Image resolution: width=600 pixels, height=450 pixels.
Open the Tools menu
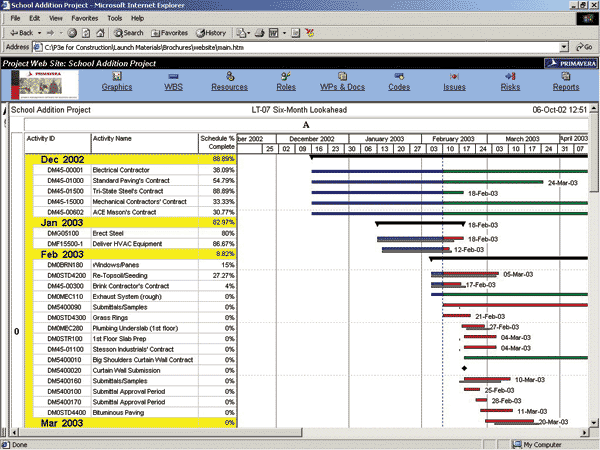[x=117, y=18]
